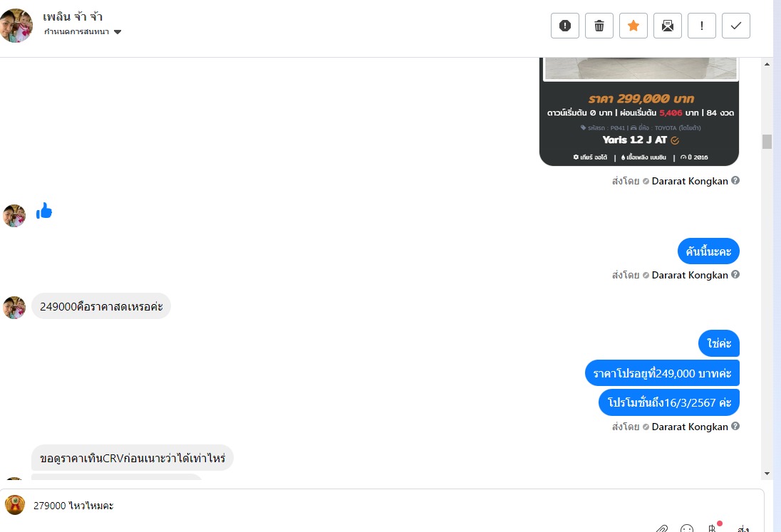The image size is (781, 532).
Task: Click the scrollbar up arrow
Action: (767, 64)
